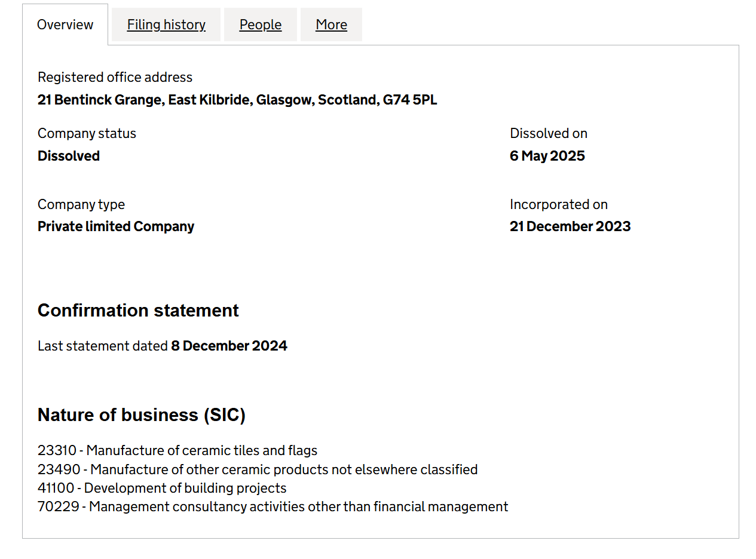Switch to the People tab
The height and width of the screenshot is (559, 756).
click(261, 24)
